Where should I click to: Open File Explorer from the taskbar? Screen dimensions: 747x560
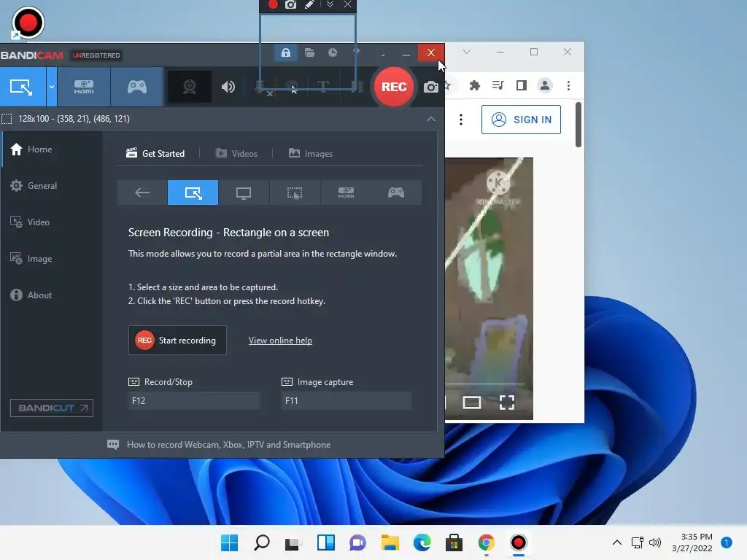pyautogui.click(x=390, y=542)
